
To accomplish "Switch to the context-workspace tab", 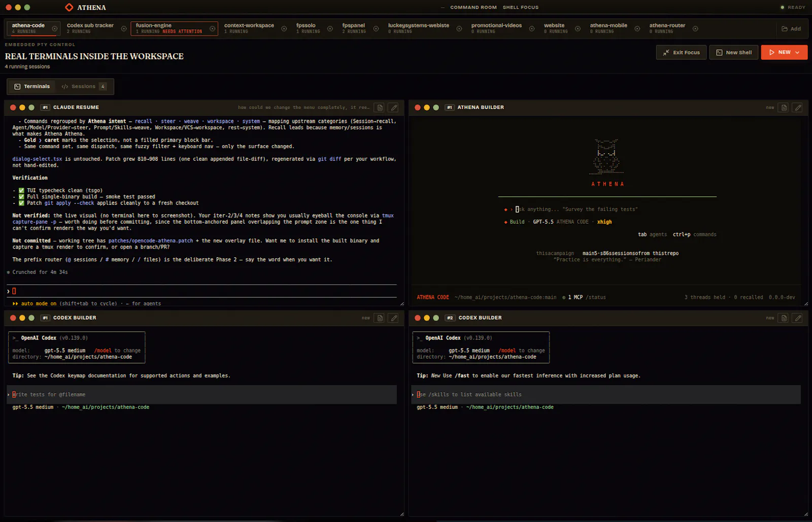I will (x=249, y=28).
